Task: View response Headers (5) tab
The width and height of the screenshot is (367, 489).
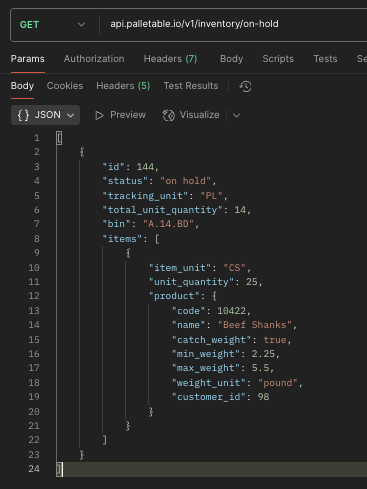Action: pyautogui.click(x=123, y=86)
